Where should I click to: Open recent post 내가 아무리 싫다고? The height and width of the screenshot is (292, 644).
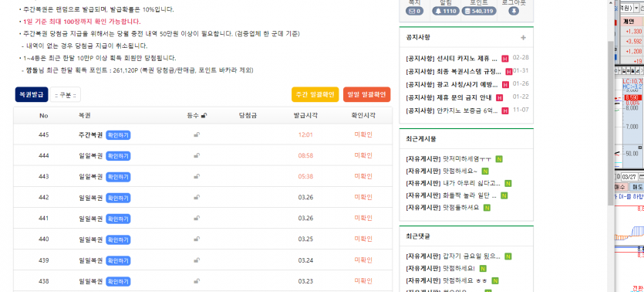click(453, 183)
